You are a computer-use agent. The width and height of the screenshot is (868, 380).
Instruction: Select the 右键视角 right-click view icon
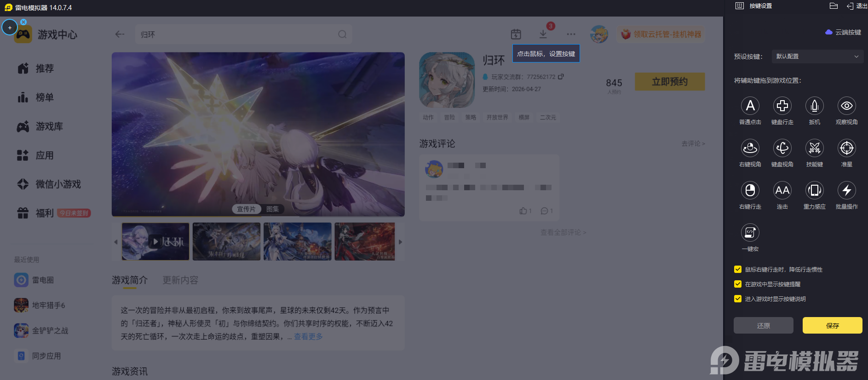point(750,148)
